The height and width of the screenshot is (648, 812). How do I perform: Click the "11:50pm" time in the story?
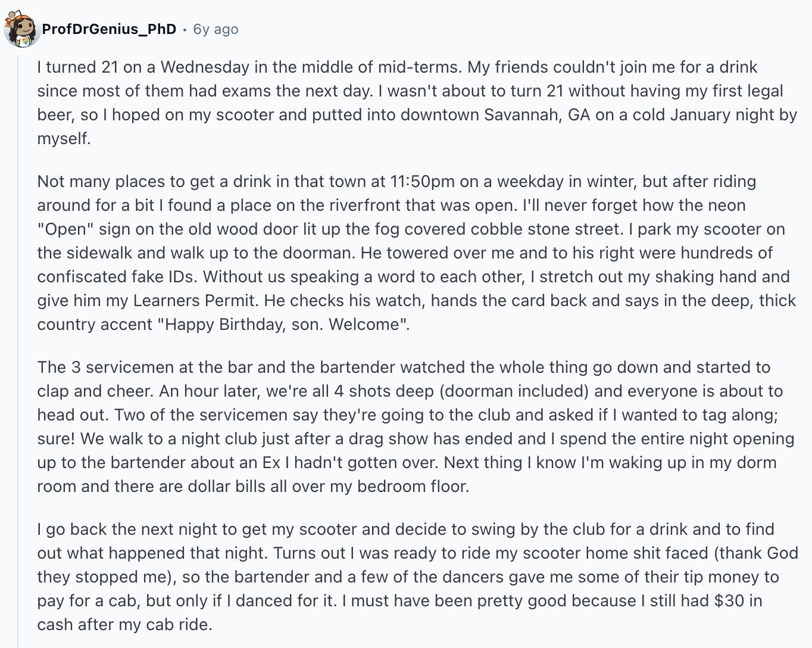pyautogui.click(x=423, y=182)
